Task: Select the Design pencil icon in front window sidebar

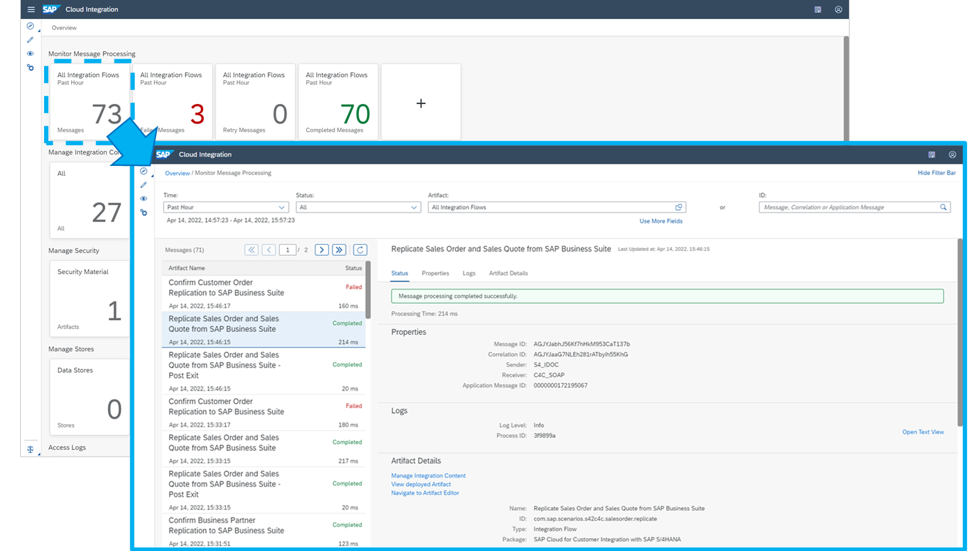Action: [143, 185]
